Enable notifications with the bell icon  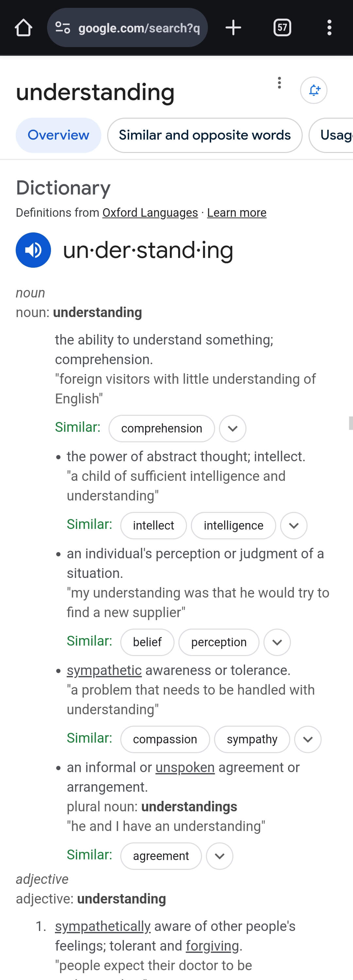[x=313, y=90]
